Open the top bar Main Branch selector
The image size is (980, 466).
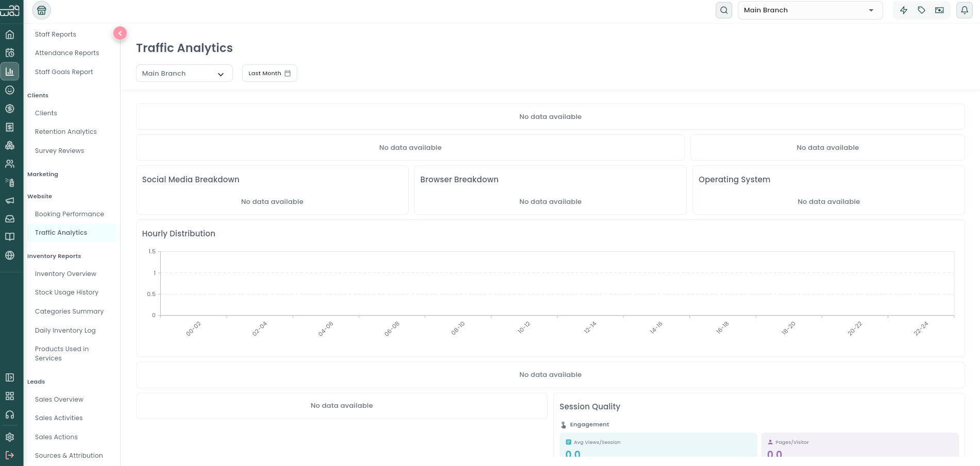[810, 10]
